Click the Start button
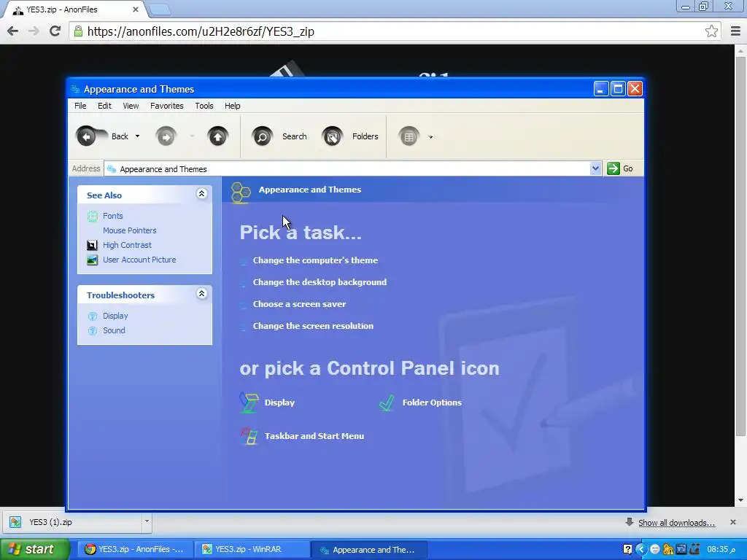 [x=34, y=550]
